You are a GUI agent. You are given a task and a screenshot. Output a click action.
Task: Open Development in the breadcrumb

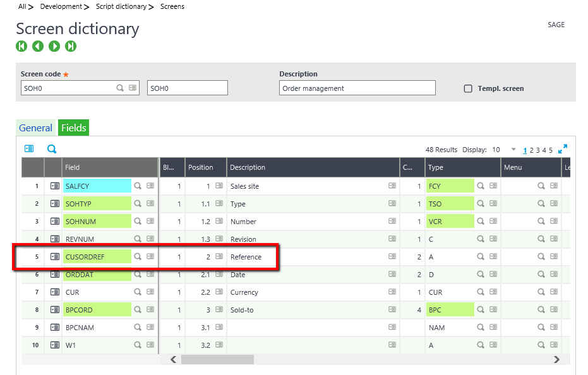(61, 6)
